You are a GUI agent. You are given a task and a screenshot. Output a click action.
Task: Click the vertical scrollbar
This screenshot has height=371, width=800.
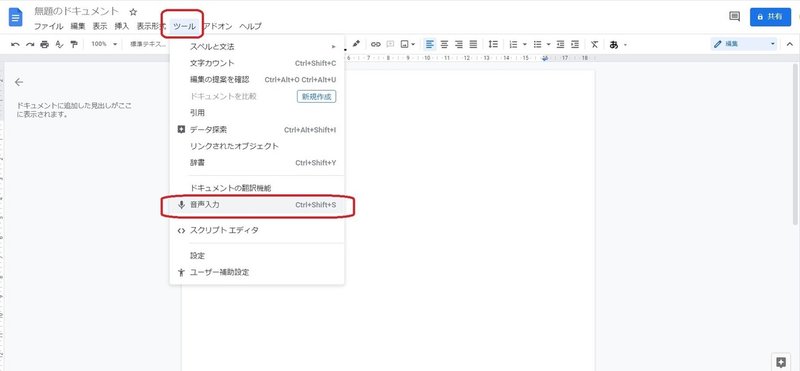coord(795,144)
